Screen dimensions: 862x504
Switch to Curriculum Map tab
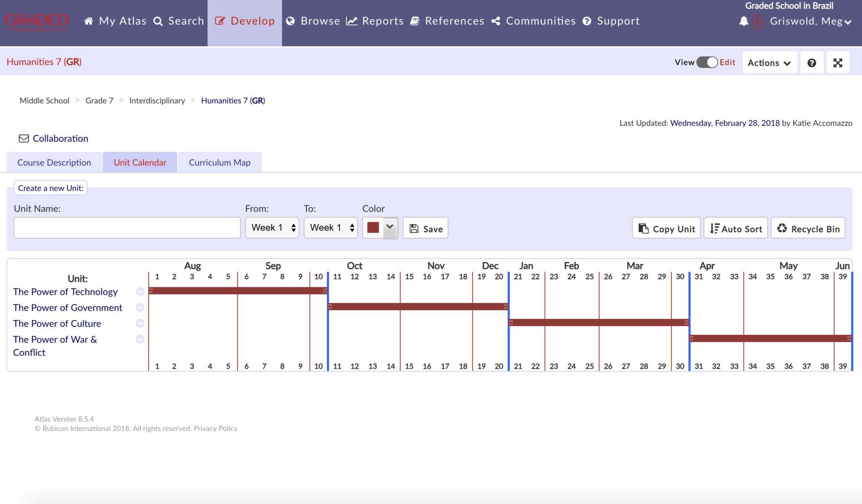(219, 162)
